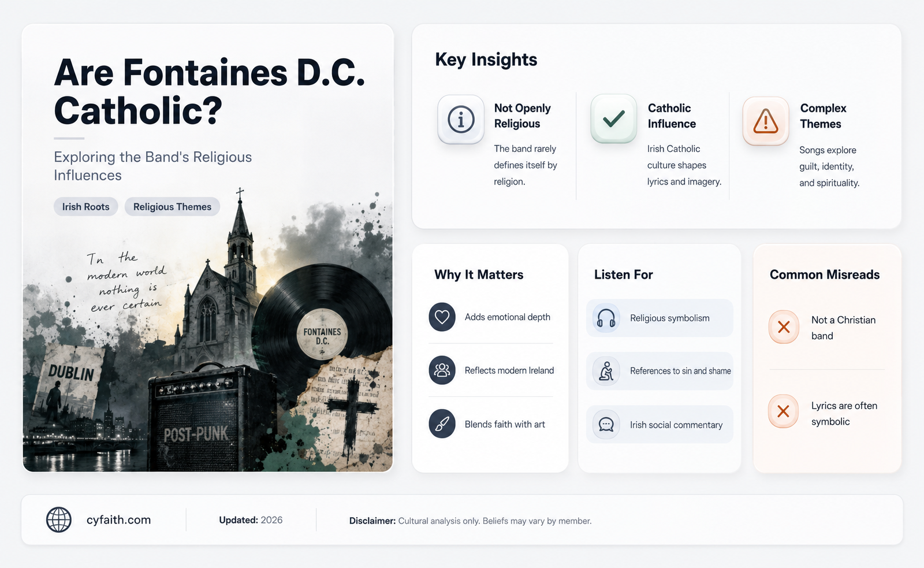Screen dimensions: 924x568
Task: Click the paintbrush icon for faith with art
Action: pos(442,424)
